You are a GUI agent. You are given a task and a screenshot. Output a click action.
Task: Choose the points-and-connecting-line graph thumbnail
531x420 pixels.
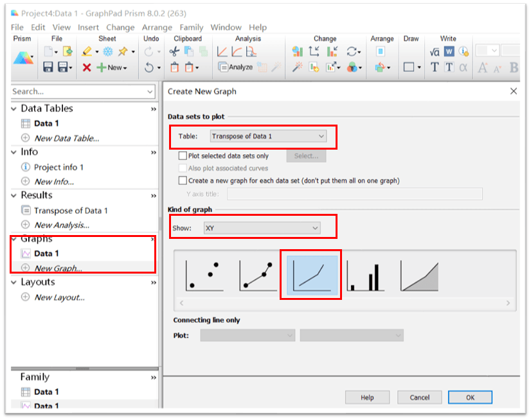click(257, 274)
